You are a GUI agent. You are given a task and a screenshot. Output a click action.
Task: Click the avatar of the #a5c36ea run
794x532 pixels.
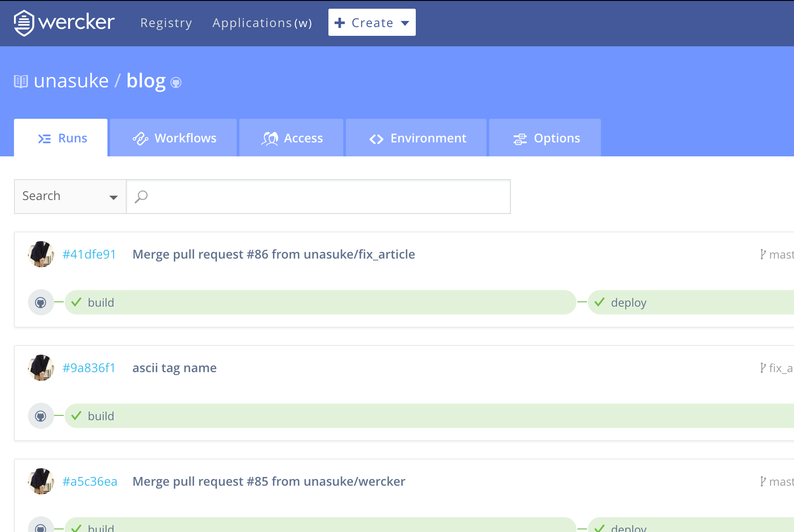(x=41, y=481)
